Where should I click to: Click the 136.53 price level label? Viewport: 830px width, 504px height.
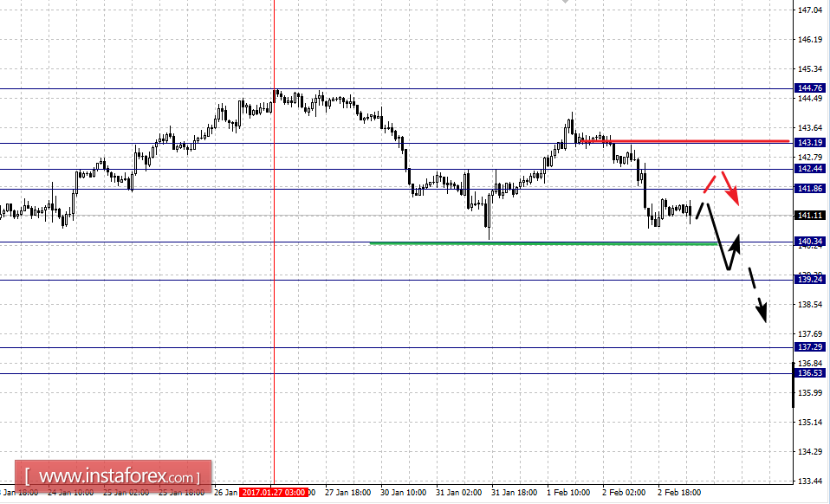point(810,373)
